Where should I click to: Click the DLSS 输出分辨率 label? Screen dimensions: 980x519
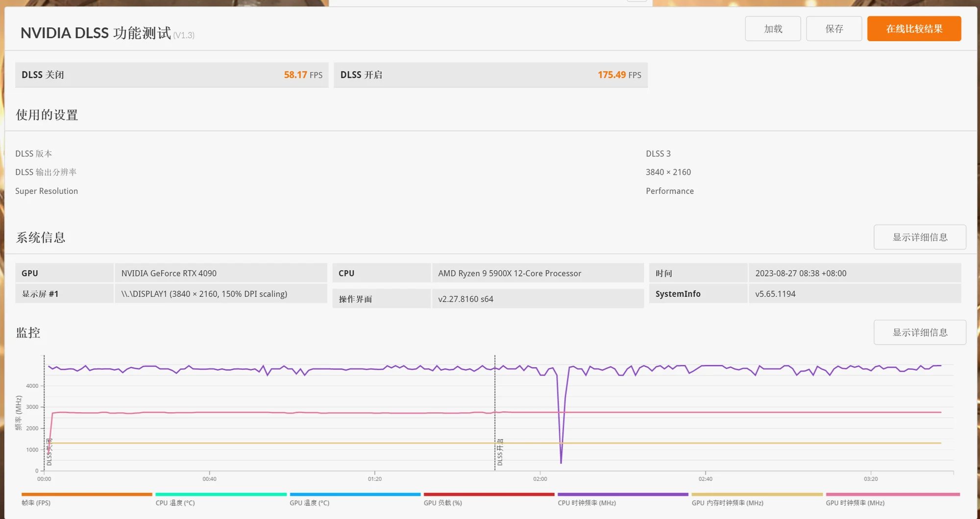(46, 172)
